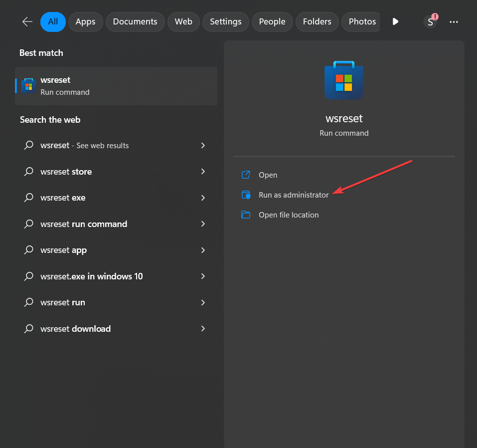Image resolution: width=477 pixels, height=448 pixels.
Task: Click the 'Search the web' heading
Action: [x=50, y=120]
